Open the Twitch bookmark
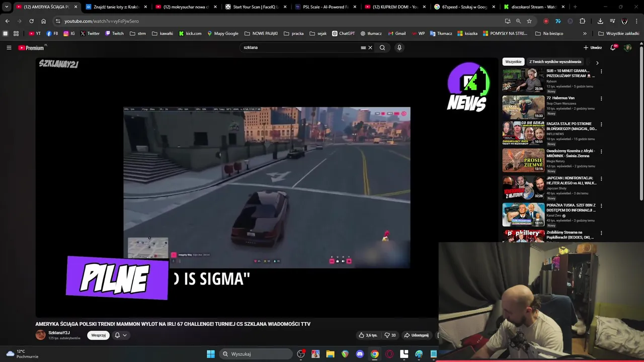This screenshot has width=644, height=362. (114, 34)
